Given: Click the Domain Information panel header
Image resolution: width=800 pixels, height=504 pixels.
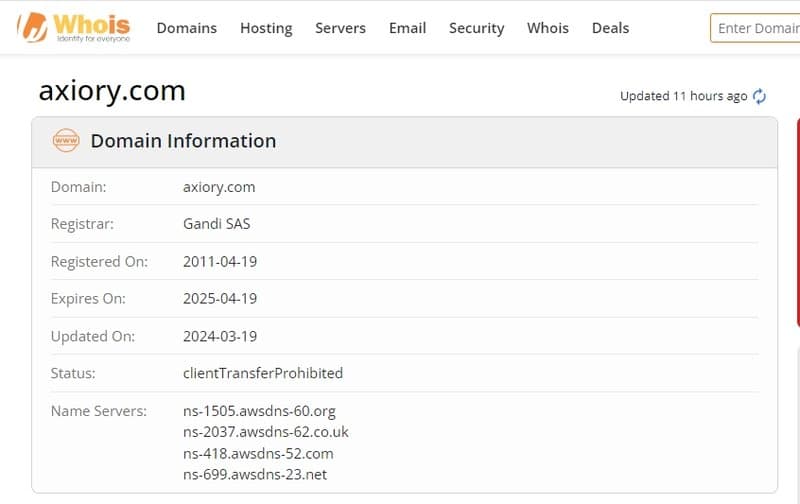Looking at the screenshot, I should (x=183, y=141).
